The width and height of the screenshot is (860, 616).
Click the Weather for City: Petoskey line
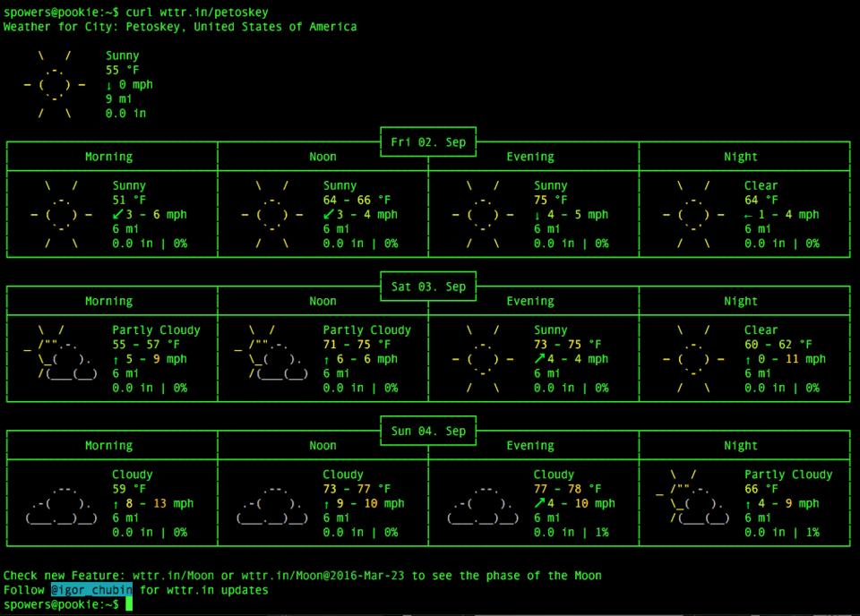pos(180,27)
